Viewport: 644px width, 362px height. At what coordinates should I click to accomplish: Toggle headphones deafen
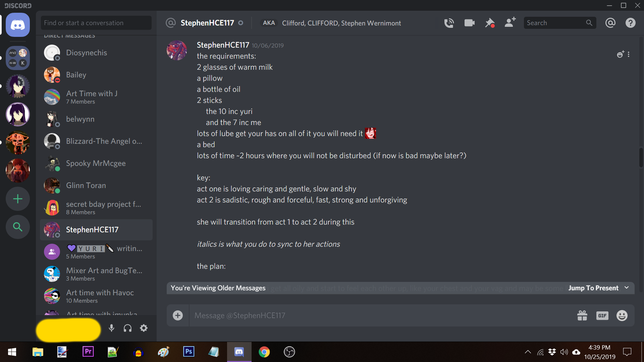pyautogui.click(x=128, y=328)
